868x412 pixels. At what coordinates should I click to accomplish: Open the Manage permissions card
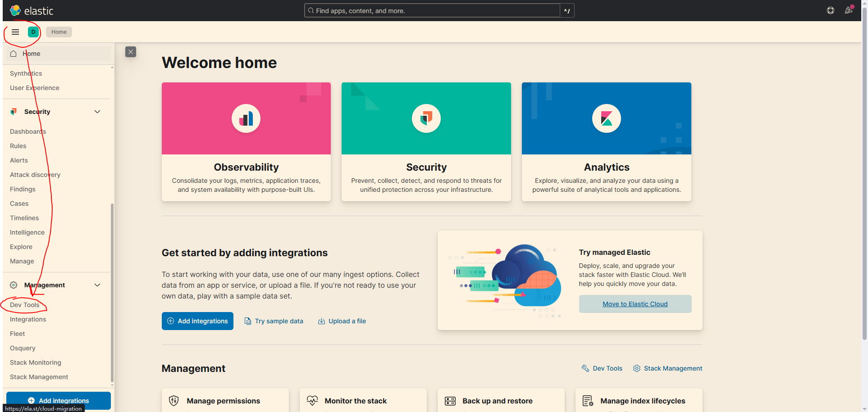pos(225,400)
